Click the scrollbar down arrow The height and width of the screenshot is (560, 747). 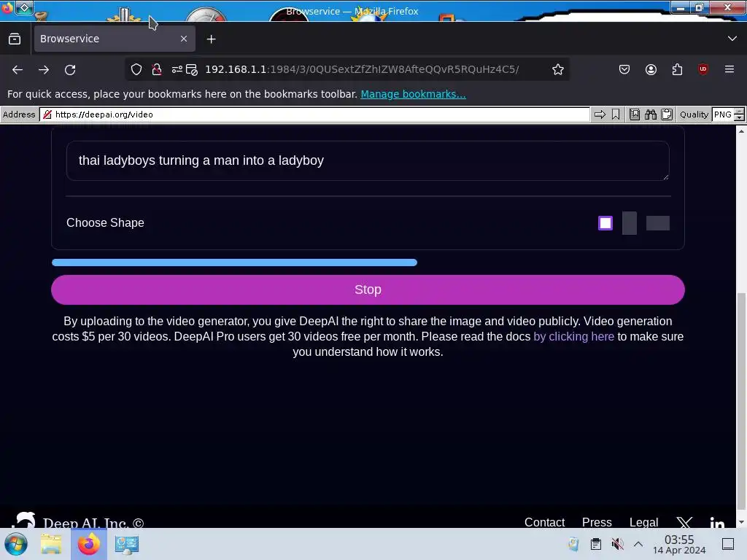coord(741,522)
